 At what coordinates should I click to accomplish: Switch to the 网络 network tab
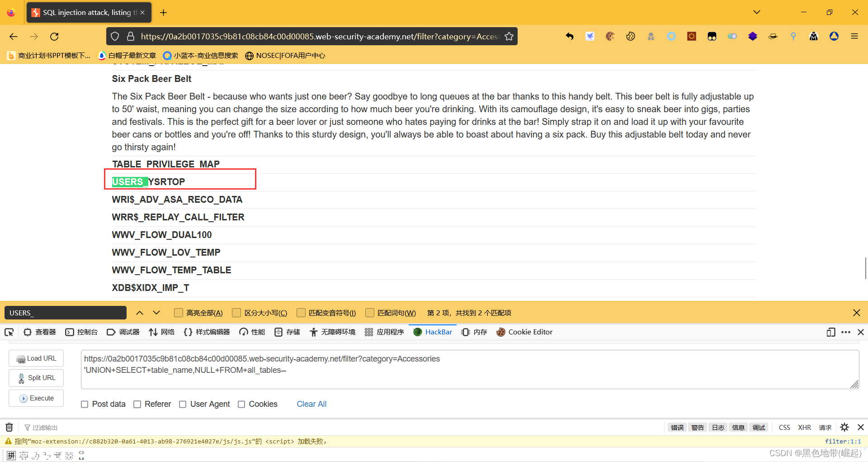(x=162, y=332)
